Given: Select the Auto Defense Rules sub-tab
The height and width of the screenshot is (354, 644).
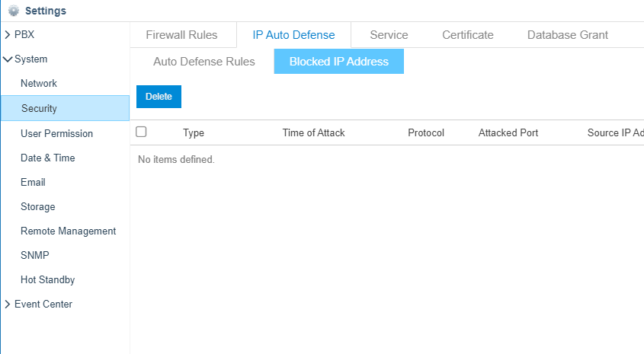Looking at the screenshot, I should (x=204, y=62).
